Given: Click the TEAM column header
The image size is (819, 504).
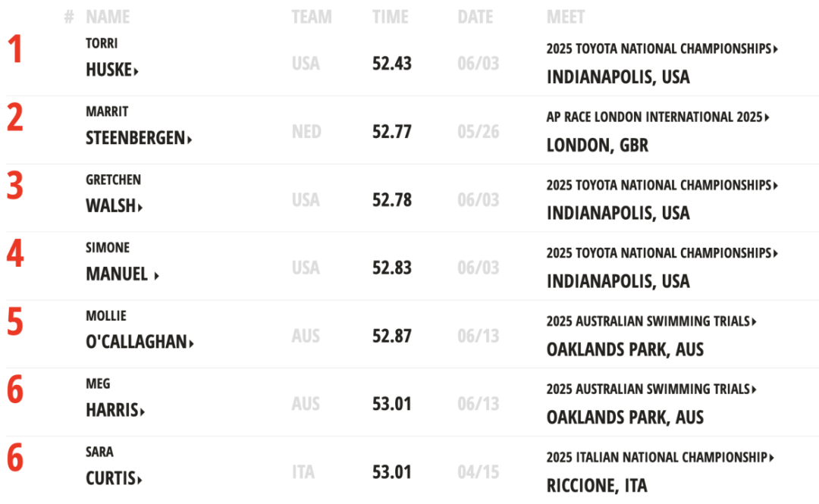Looking at the screenshot, I should click(312, 17).
